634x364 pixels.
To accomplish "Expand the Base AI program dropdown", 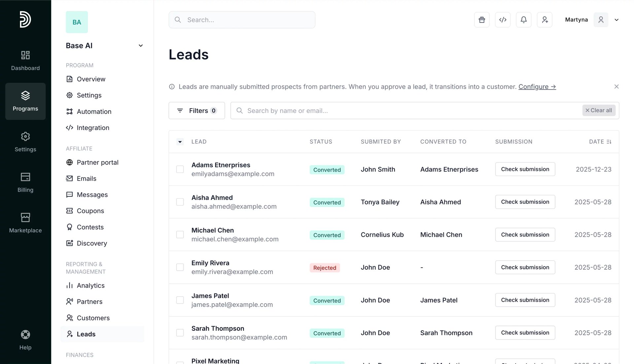I will [141, 46].
